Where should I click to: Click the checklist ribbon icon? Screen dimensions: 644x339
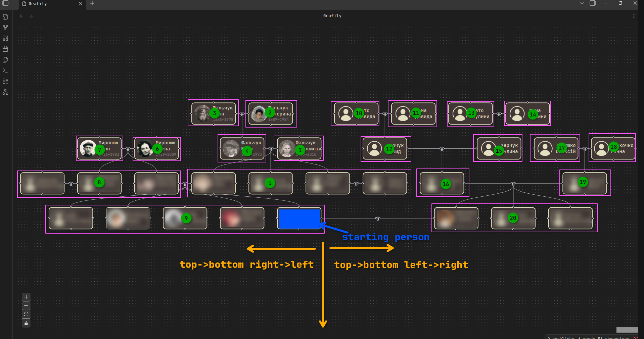coord(5,81)
